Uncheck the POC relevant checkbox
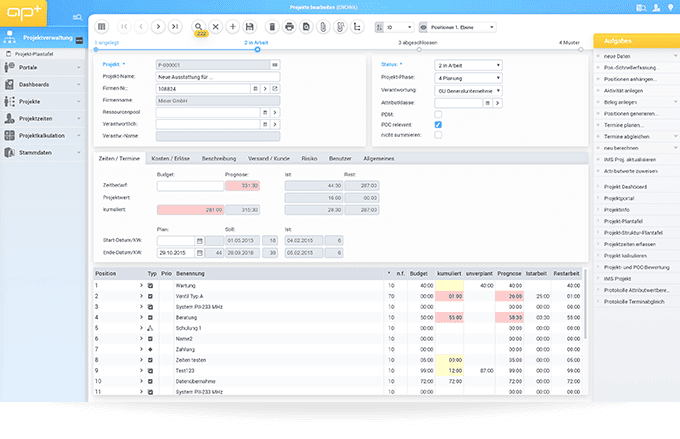The height and width of the screenshot is (439, 680). [x=438, y=124]
